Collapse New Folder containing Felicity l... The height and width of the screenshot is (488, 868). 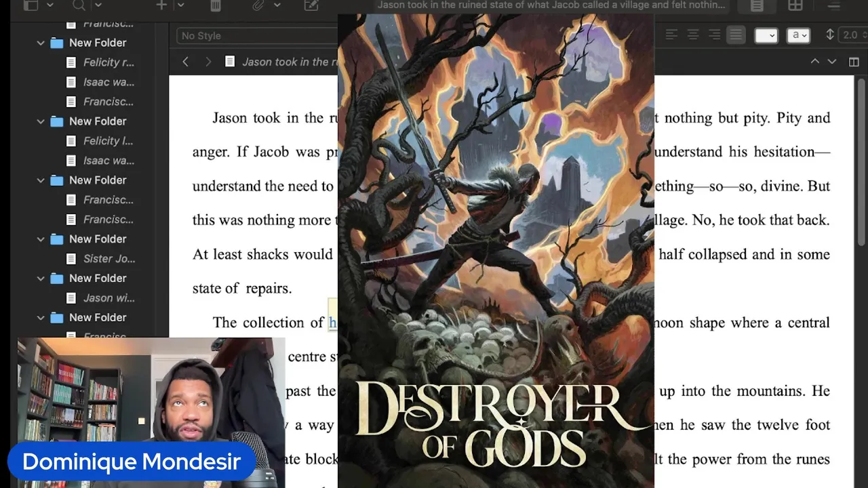tap(41, 121)
